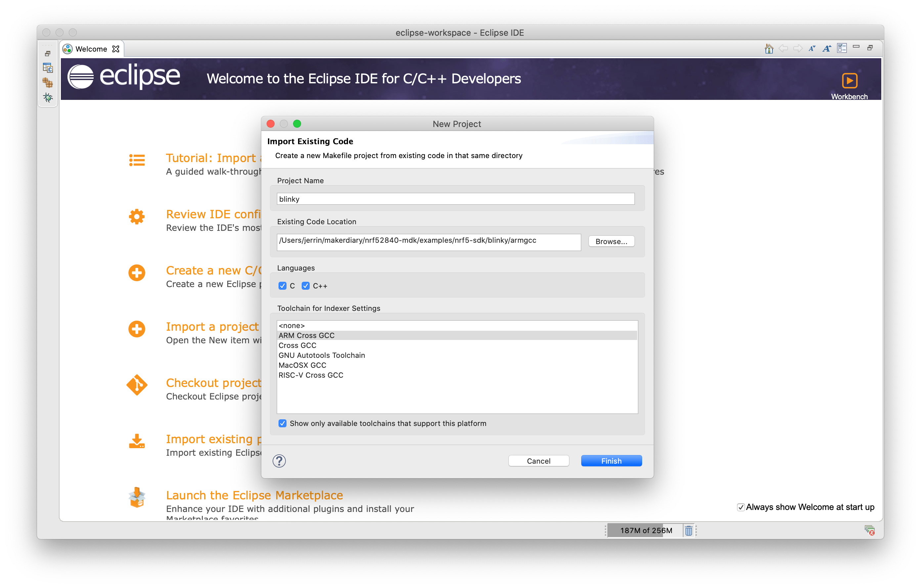The width and height of the screenshot is (921, 588).
Task: Toggle Always show Welcome at start up
Action: pyautogui.click(x=741, y=507)
